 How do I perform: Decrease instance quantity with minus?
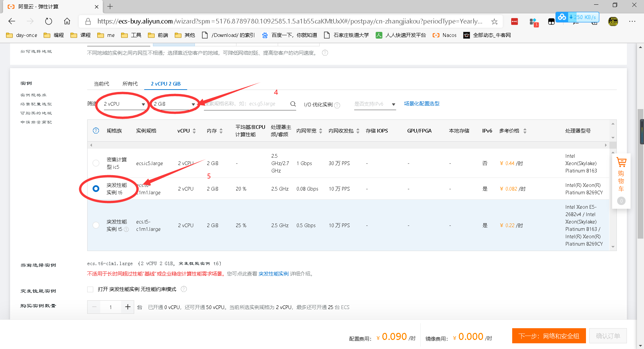(x=94, y=307)
